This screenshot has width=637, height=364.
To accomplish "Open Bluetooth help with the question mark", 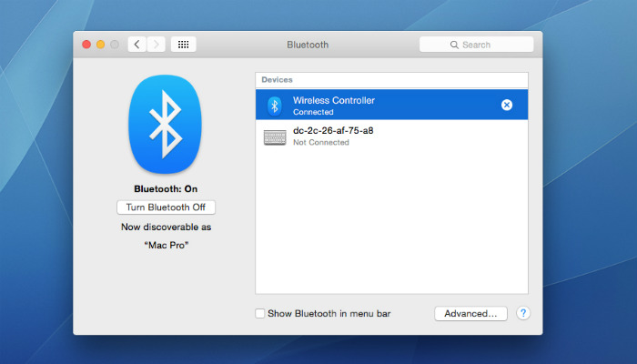I will click(523, 313).
